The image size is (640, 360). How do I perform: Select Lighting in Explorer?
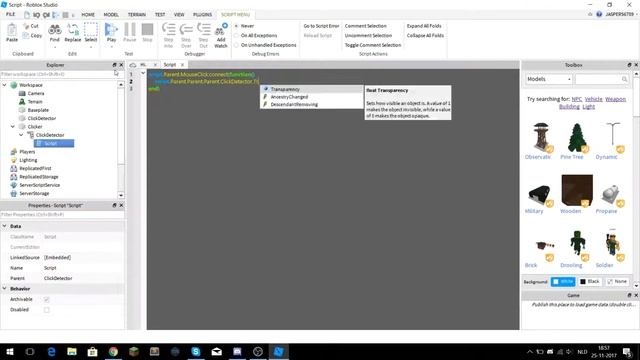[28, 160]
